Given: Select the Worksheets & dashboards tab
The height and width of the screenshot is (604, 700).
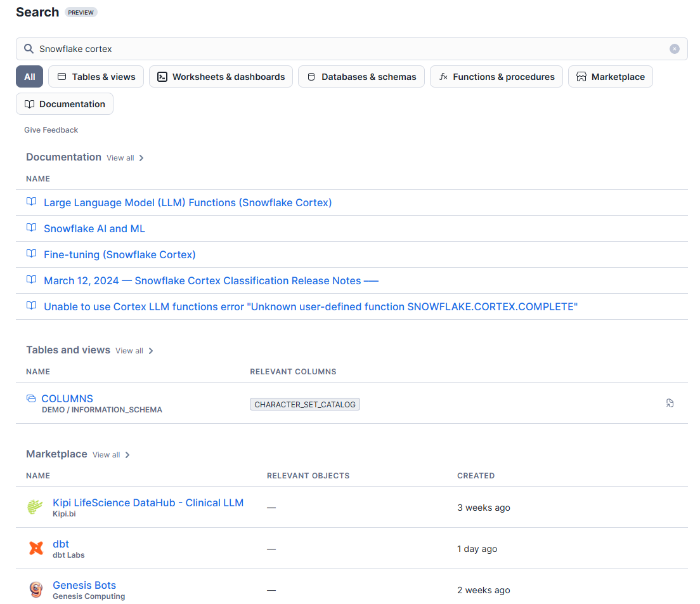Looking at the screenshot, I should (221, 76).
